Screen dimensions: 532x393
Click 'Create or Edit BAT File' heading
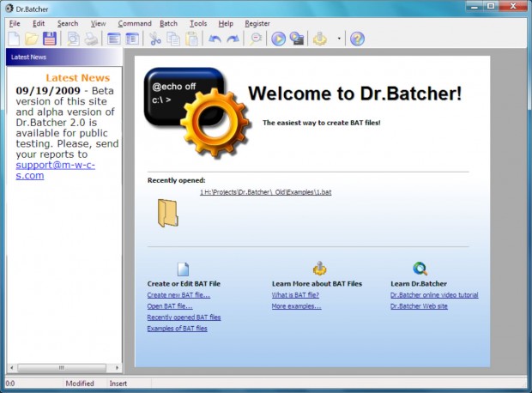pyautogui.click(x=184, y=284)
